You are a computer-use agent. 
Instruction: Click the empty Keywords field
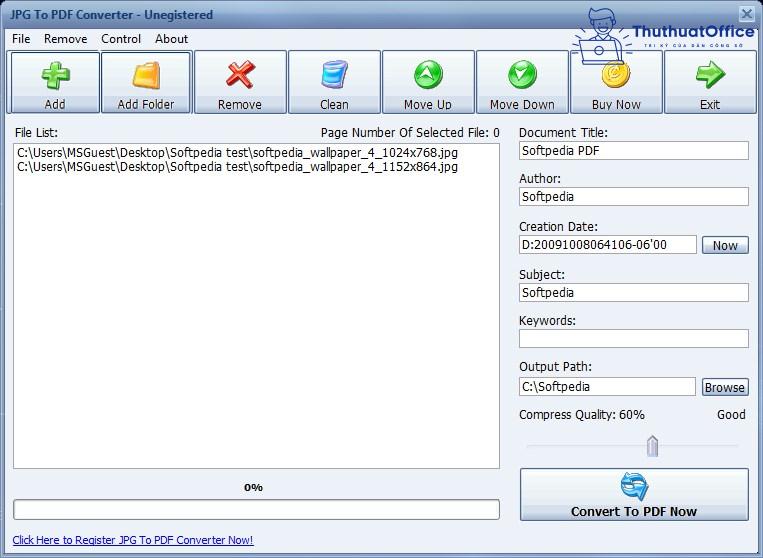pos(634,339)
